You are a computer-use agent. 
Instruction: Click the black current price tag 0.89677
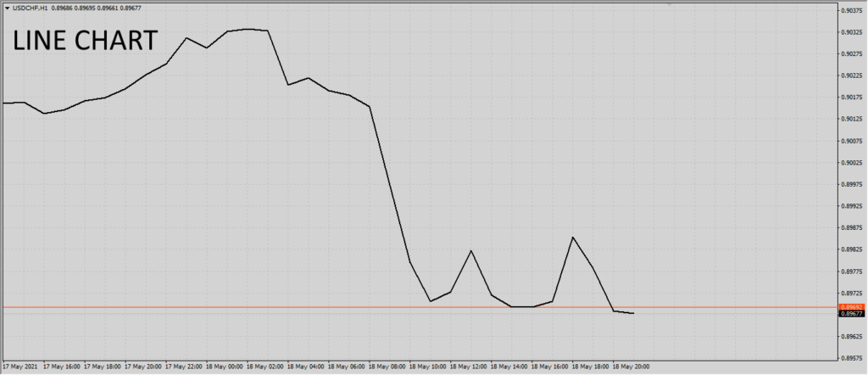click(x=851, y=314)
